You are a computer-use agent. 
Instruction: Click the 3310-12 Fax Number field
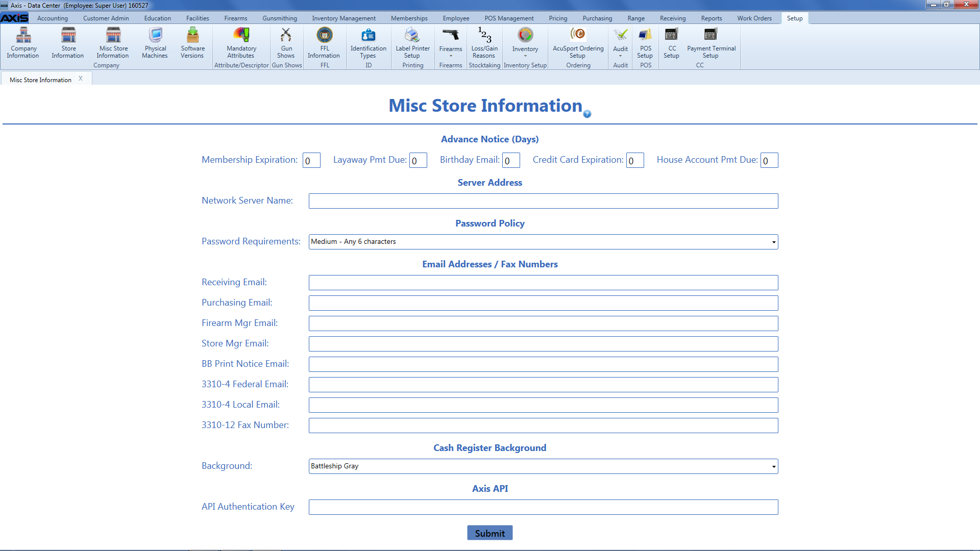544,425
